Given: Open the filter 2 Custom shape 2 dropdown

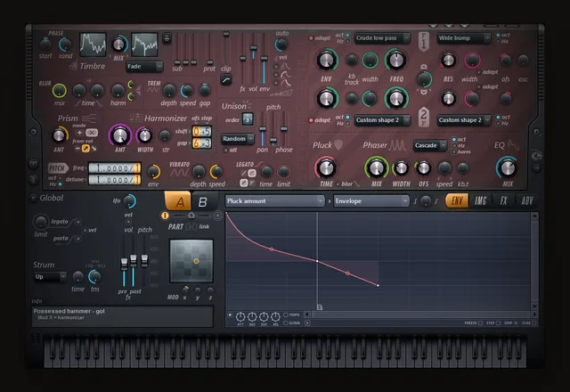Looking at the screenshot, I should tap(382, 120).
